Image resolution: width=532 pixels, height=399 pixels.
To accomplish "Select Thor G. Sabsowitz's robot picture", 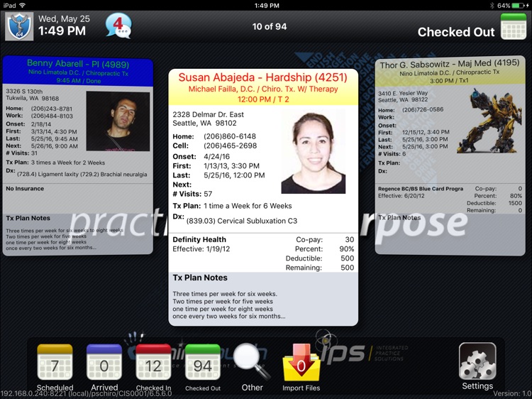I will pyautogui.click(x=489, y=121).
